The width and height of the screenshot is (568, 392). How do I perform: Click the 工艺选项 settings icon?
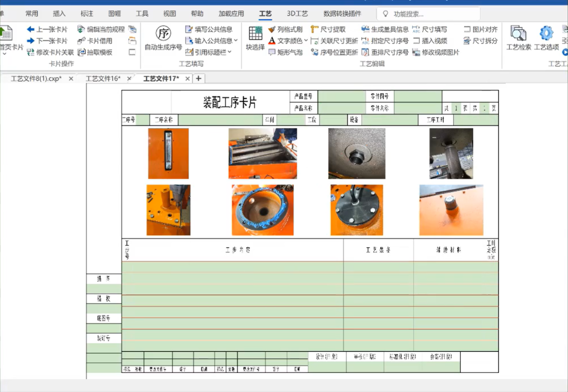[546, 38]
